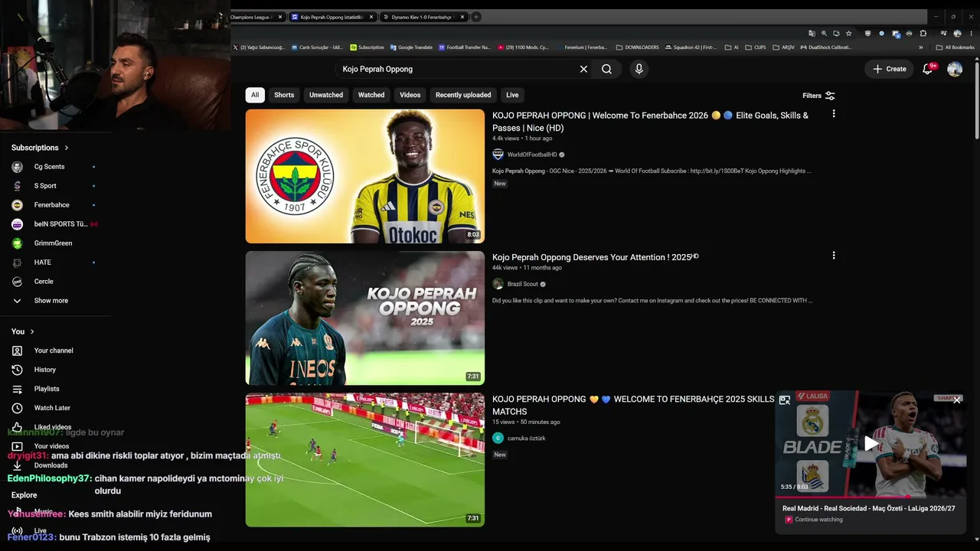Click the magnifier search button

tap(606, 69)
